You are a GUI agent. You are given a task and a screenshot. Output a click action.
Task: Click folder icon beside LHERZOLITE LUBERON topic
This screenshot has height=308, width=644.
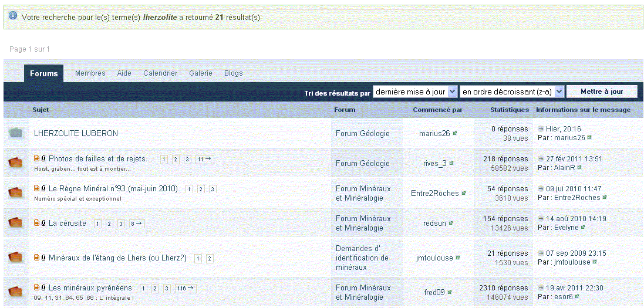16,133
